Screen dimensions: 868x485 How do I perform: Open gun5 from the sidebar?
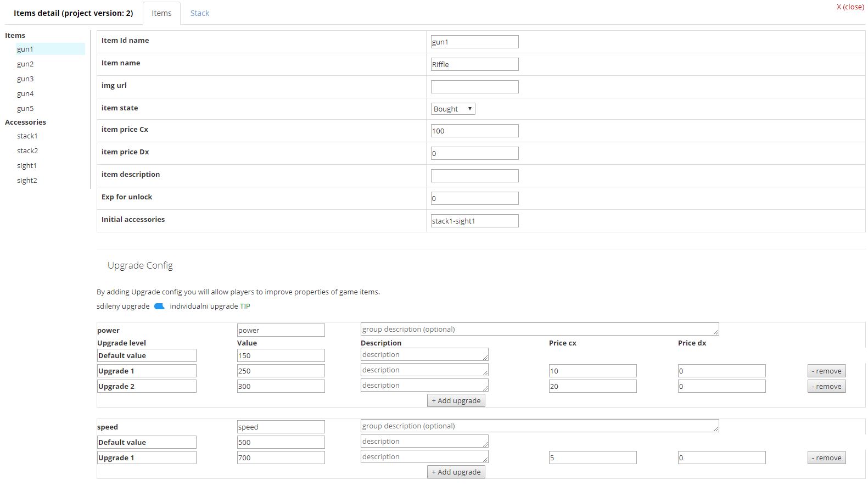(25, 109)
